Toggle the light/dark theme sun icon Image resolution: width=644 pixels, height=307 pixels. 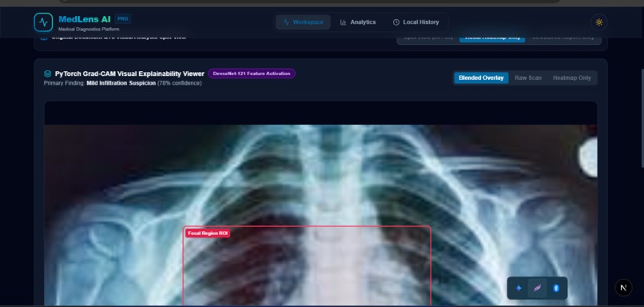[598, 22]
